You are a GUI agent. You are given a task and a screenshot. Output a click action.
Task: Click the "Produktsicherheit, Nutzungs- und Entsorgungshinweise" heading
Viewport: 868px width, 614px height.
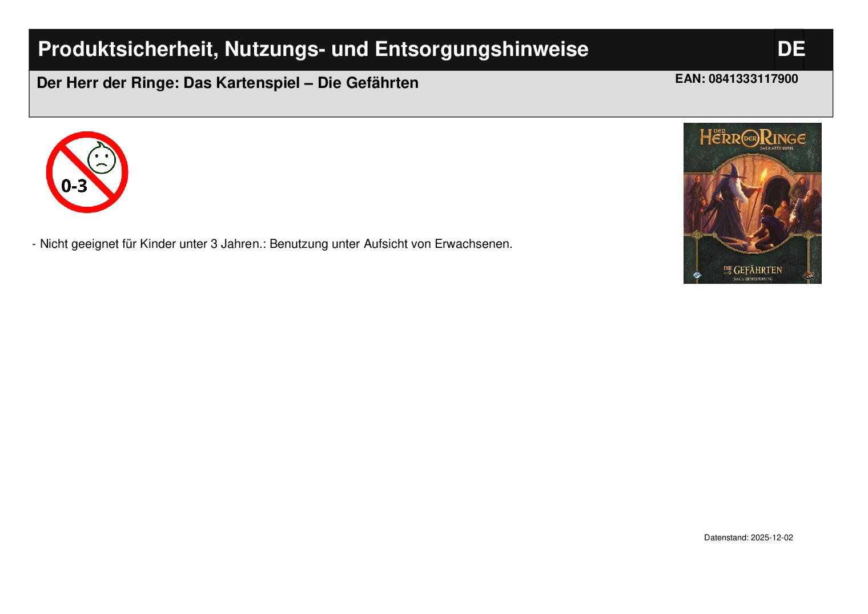coord(313,50)
